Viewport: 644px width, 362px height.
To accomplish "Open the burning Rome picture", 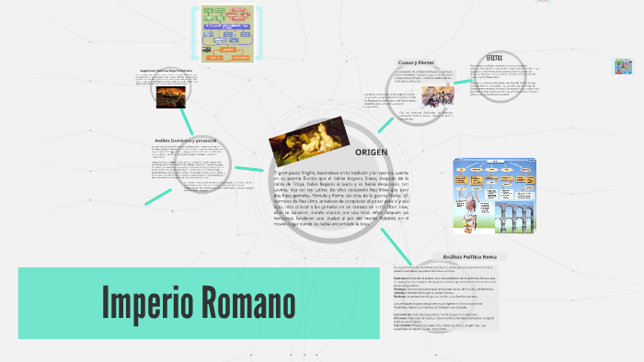I will (x=171, y=97).
